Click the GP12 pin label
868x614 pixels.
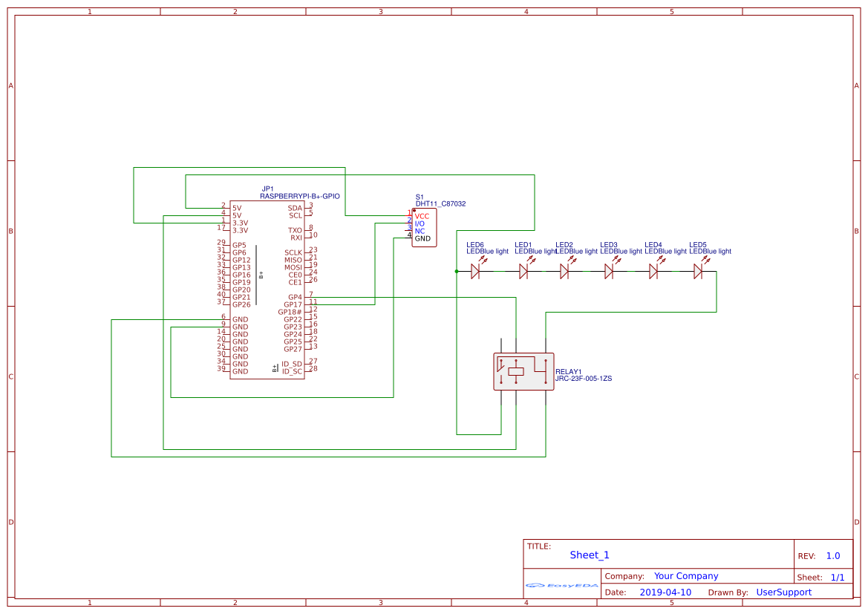point(241,260)
